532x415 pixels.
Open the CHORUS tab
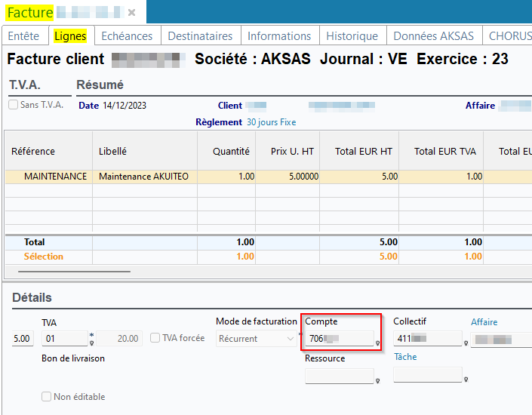[509, 36]
